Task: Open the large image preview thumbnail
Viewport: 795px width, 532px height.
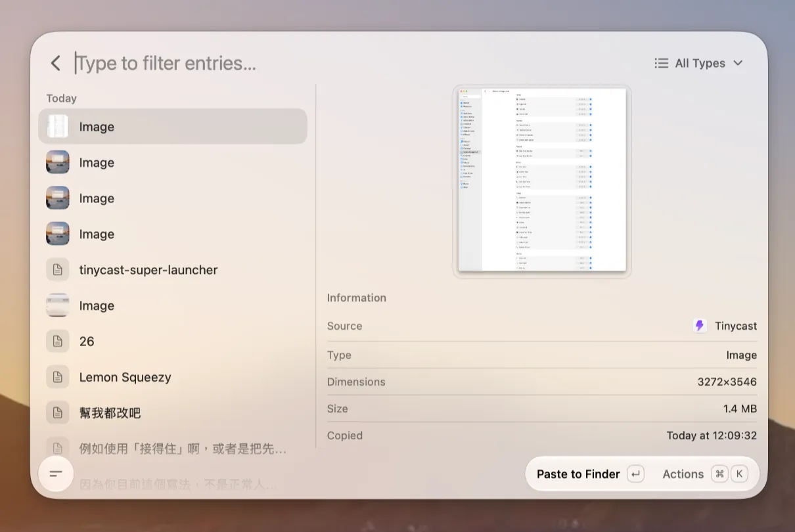Action: tap(542, 181)
